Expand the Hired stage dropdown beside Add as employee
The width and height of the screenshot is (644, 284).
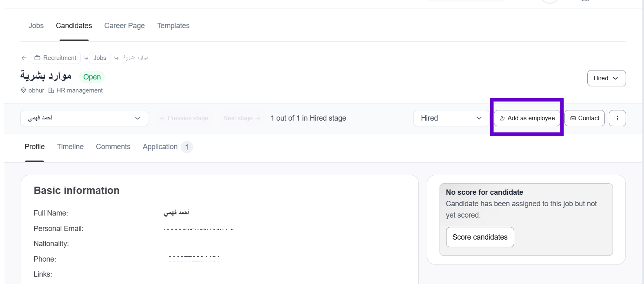pyautogui.click(x=451, y=118)
